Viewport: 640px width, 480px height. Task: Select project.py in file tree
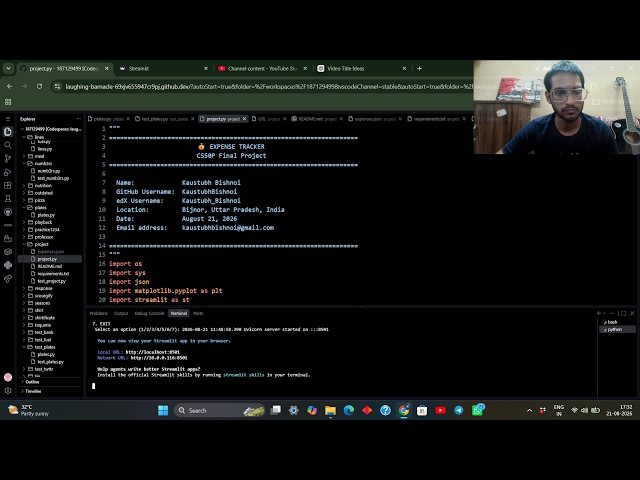tap(47, 259)
